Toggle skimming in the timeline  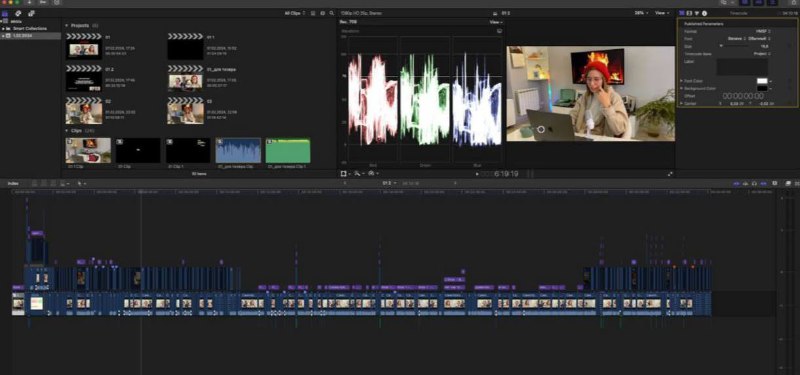click(x=737, y=183)
